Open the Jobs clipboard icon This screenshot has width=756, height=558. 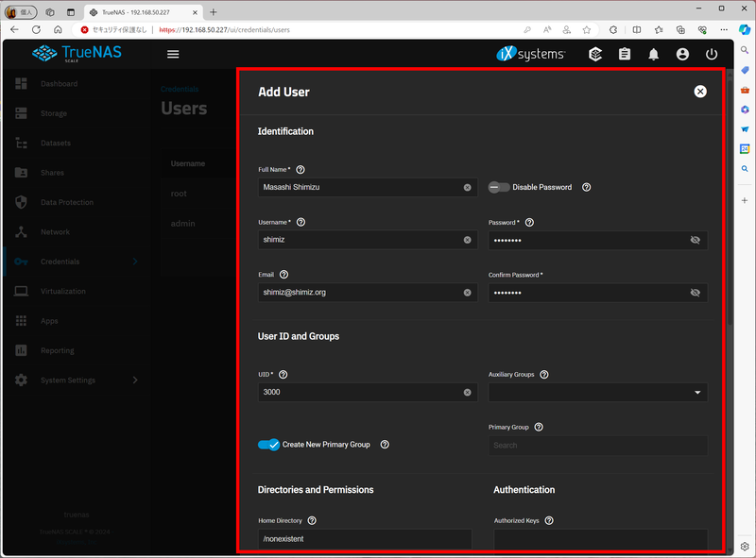click(625, 54)
